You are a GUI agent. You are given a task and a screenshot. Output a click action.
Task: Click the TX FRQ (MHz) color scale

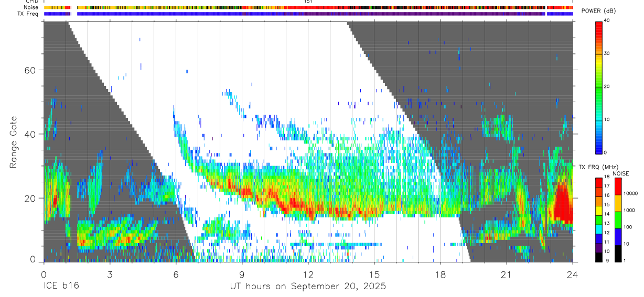coord(599,219)
